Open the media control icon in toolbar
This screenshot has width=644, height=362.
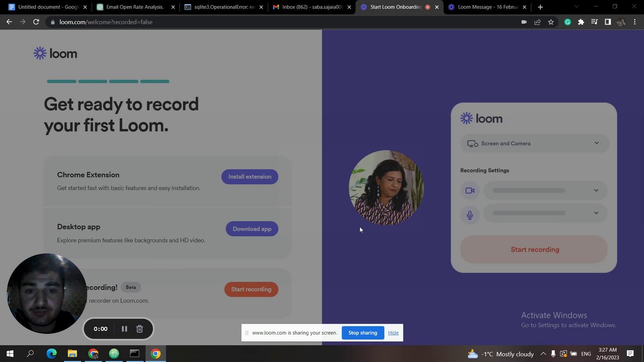pos(594,22)
